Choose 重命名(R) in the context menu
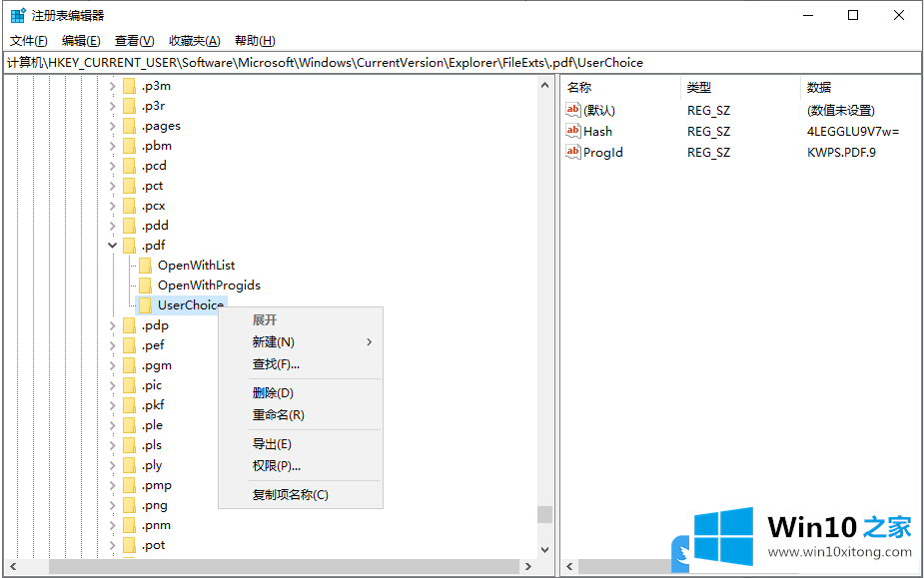 (301, 415)
